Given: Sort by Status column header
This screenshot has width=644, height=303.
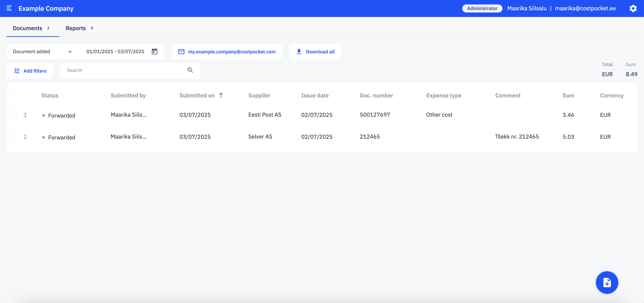Looking at the screenshot, I should coord(50,95).
